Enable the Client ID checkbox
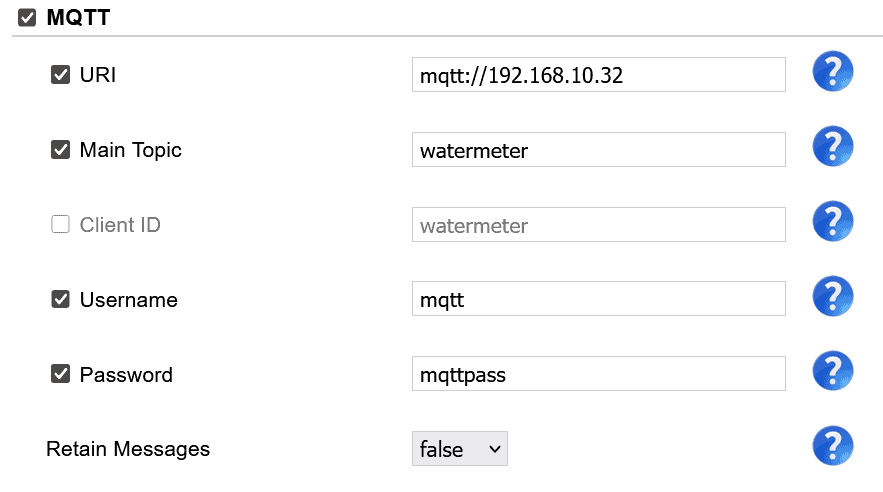 pos(60,224)
